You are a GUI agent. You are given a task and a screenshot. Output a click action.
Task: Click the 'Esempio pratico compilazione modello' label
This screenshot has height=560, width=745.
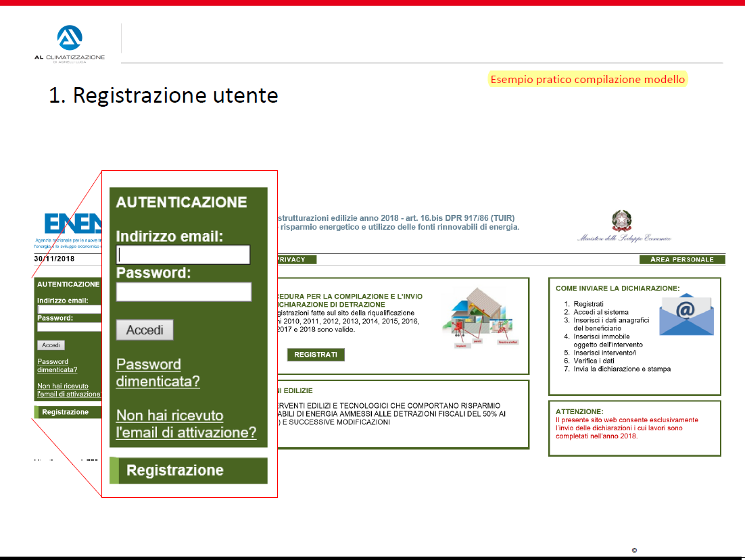(x=587, y=79)
